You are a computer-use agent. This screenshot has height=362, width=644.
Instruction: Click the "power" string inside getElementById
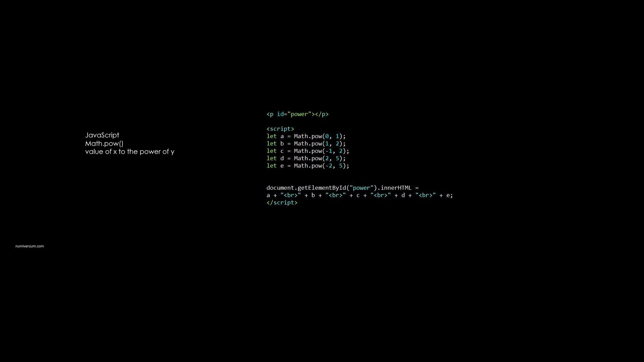point(362,188)
